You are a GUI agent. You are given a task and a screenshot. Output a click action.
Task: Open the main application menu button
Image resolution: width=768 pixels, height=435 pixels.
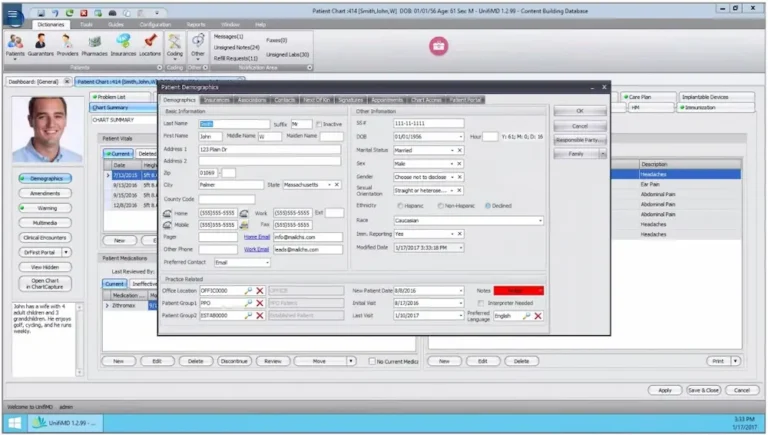[13, 15]
